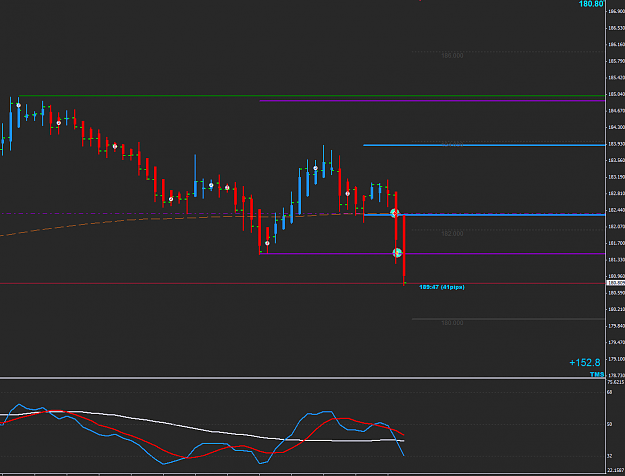Screen dimensions: 625x476
Task: Select the green horizontal line at chart top
Action: [x=312, y=96]
